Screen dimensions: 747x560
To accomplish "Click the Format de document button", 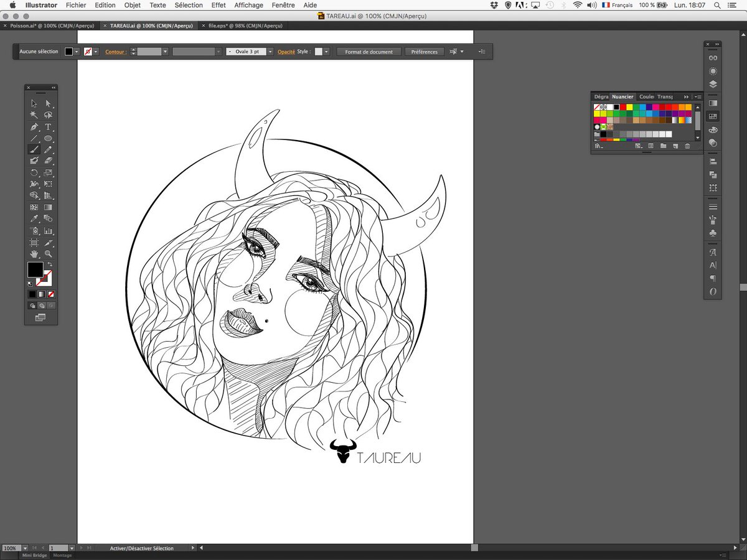I will click(369, 52).
